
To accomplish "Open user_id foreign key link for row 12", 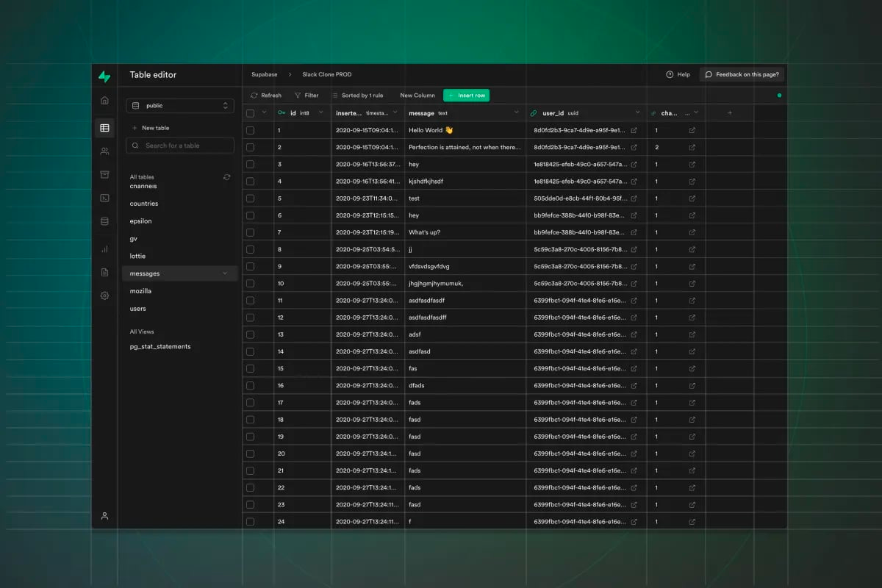I will pyautogui.click(x=634, y=318).
